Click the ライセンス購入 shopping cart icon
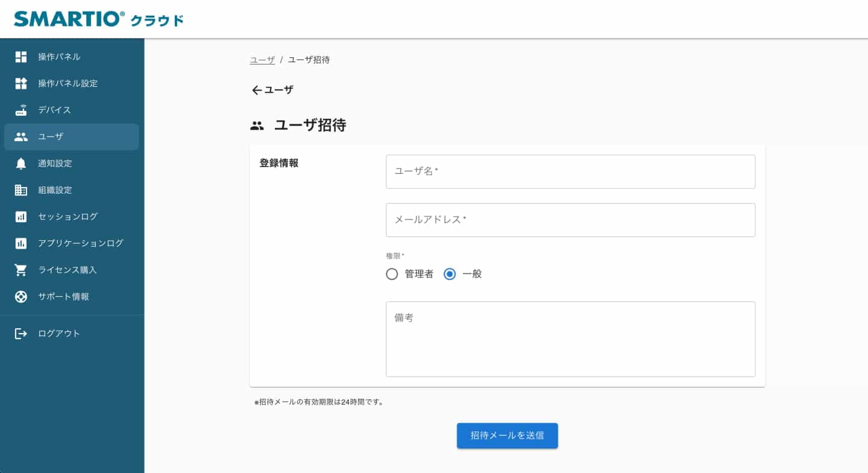The width and height of the screenshot is (868, 473). (x=20, y=270)
